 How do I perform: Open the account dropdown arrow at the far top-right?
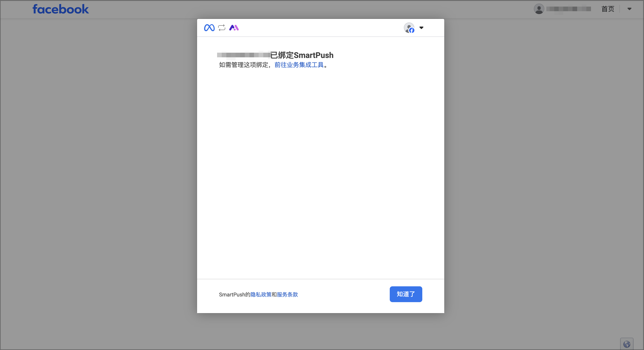[x=629, y=9]
